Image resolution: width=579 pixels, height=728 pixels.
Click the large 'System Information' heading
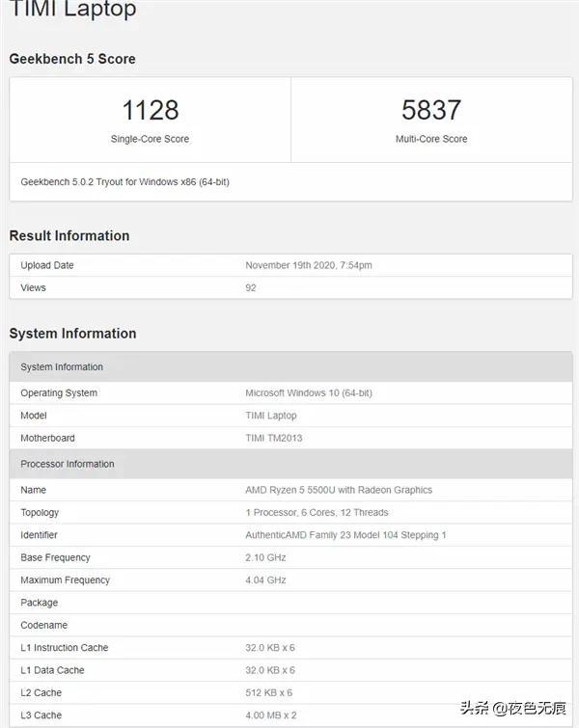[x=72, y=334]
